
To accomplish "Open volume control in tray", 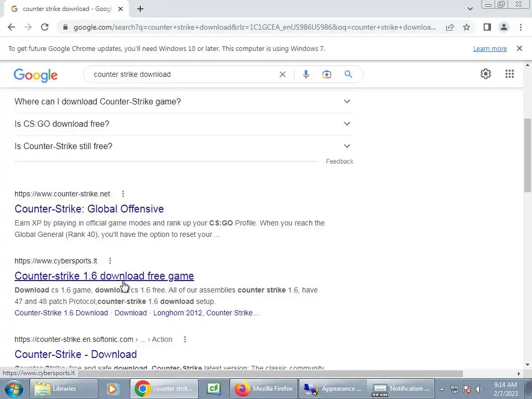I will [480, 389].
